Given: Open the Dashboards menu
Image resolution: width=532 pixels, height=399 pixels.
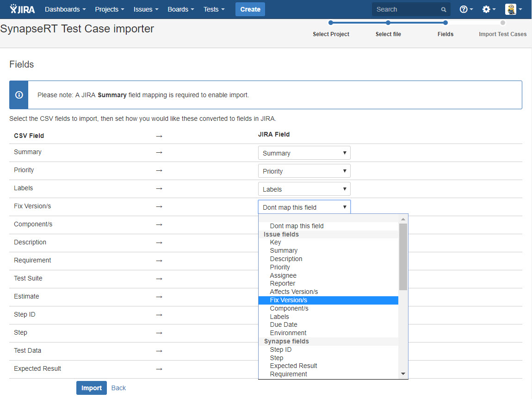Looking at the screenshot, I should point(65,9).
